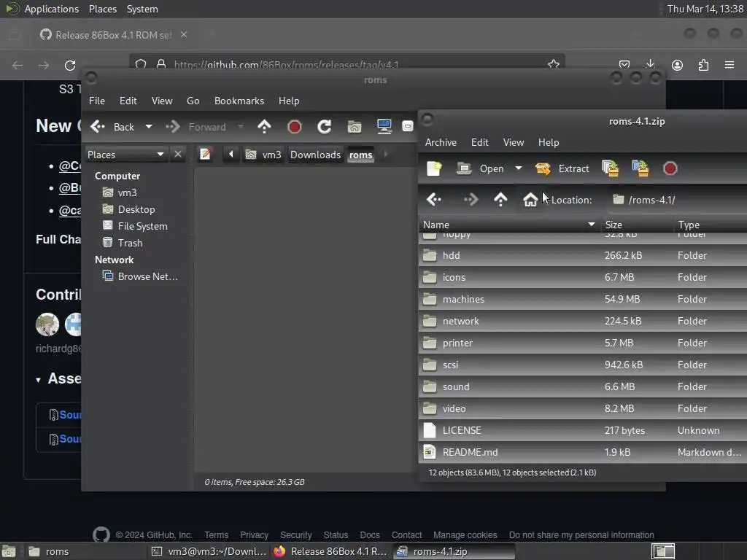Go to home location in archive manager

point(530,200)
